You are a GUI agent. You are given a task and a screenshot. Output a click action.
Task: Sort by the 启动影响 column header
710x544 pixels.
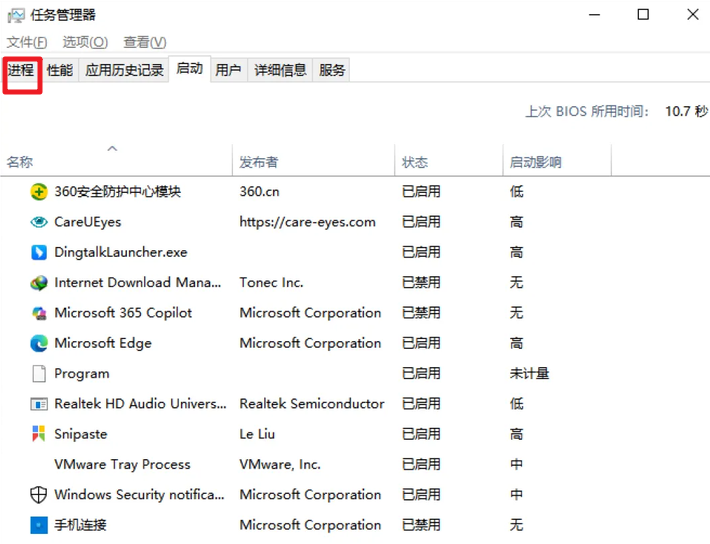pos(557,162)
